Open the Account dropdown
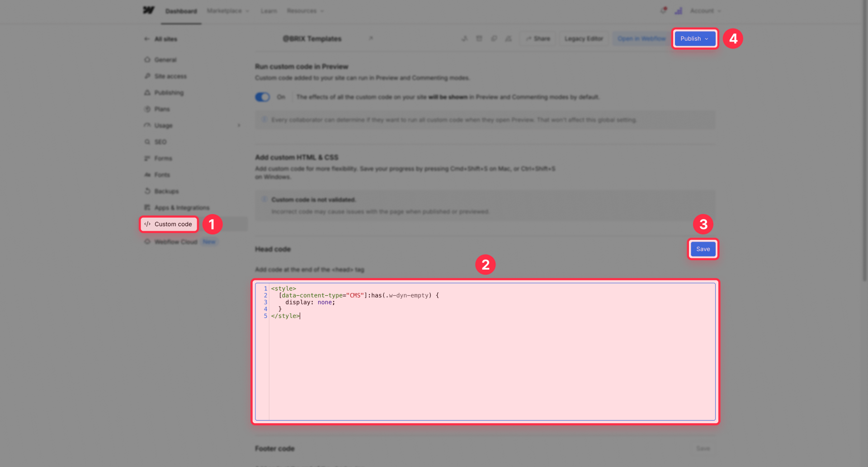 [x=705, y=11]
